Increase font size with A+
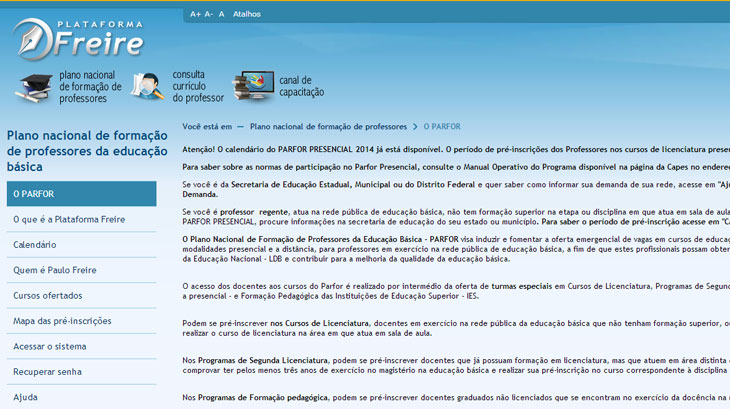 coord(195,14)
